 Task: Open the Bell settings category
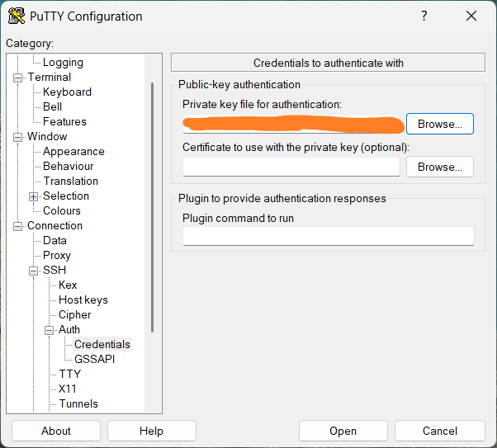tap(52, 106)
